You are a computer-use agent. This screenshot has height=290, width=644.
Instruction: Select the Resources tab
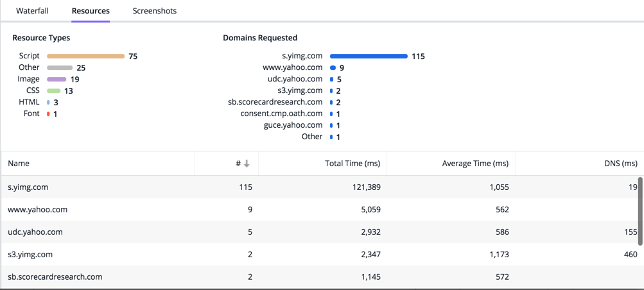pyautogui.click(x=91, y=11)
